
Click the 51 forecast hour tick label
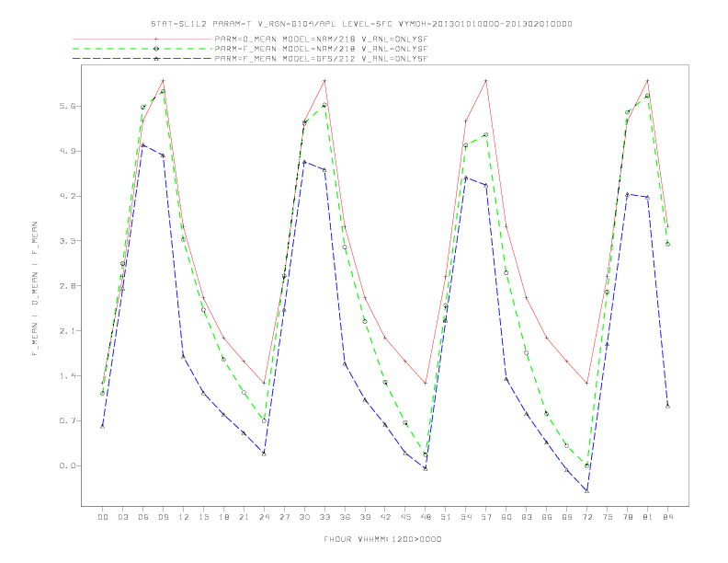click(446, 517)
